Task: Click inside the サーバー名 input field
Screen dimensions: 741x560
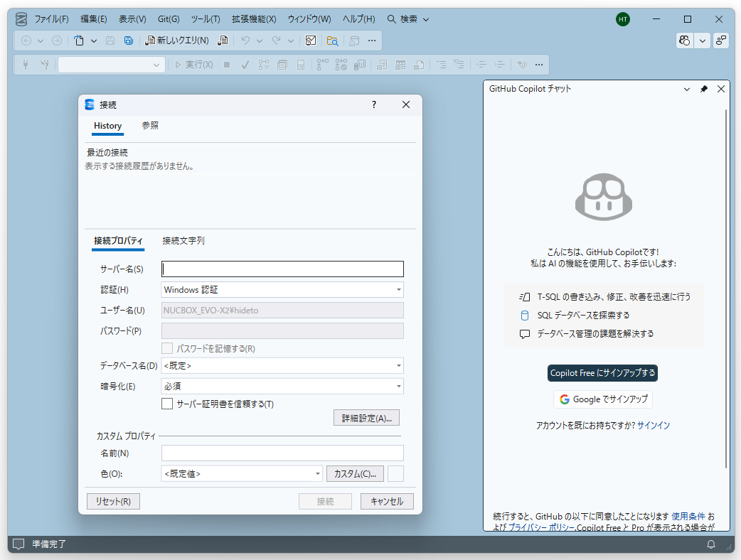Action: tap(282, 269)
